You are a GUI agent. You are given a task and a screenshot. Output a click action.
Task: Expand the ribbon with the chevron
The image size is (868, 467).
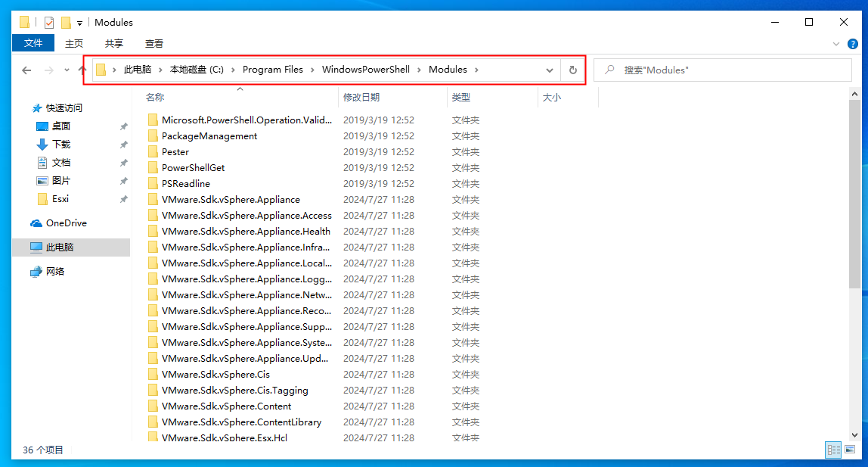[x=836, y=44]
